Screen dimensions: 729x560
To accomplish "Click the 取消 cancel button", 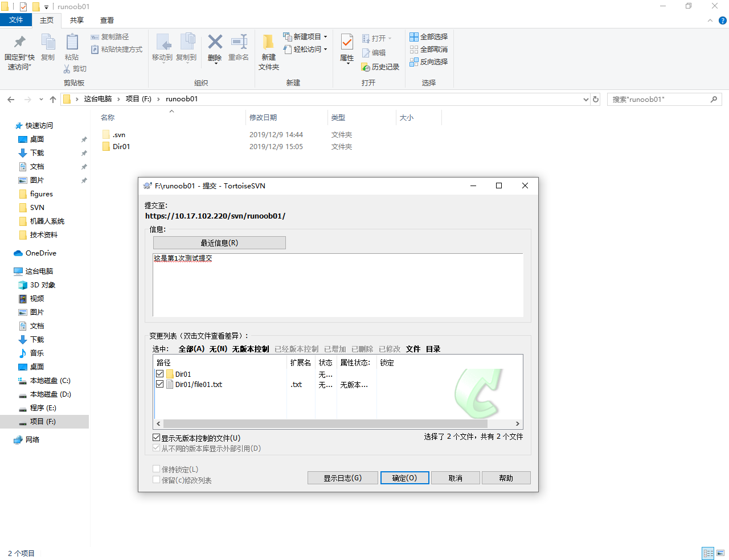I will tap(456, 478).
